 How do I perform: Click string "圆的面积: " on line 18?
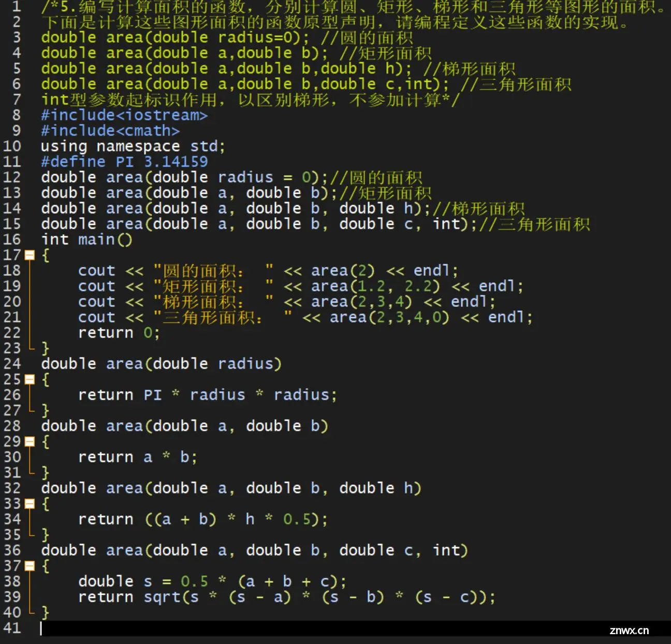(213, 270)
